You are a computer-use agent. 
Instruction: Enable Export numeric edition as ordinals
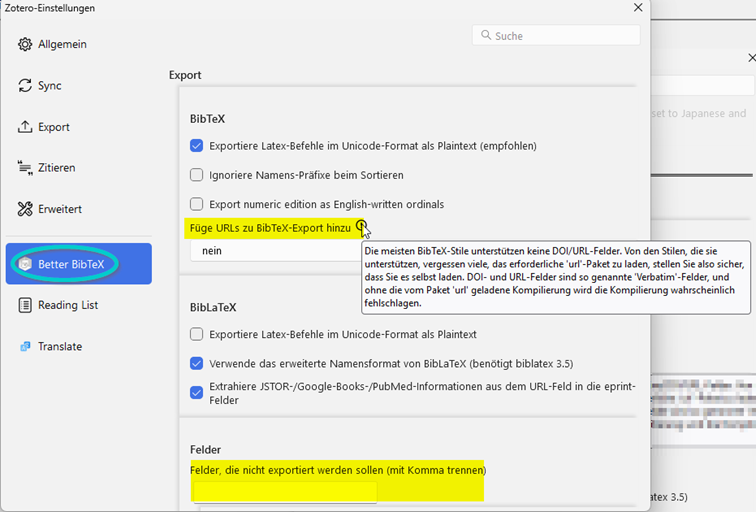(x=196, y=204)
